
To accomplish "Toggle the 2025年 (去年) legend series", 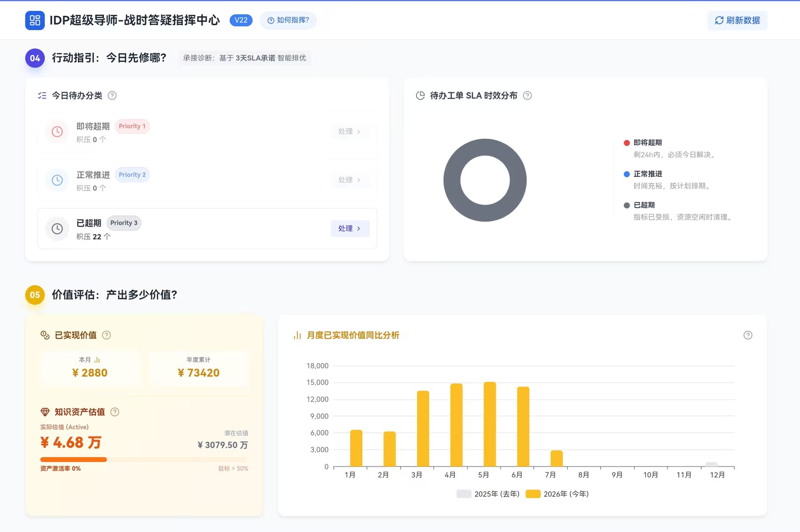I will [x=488, y=494].
